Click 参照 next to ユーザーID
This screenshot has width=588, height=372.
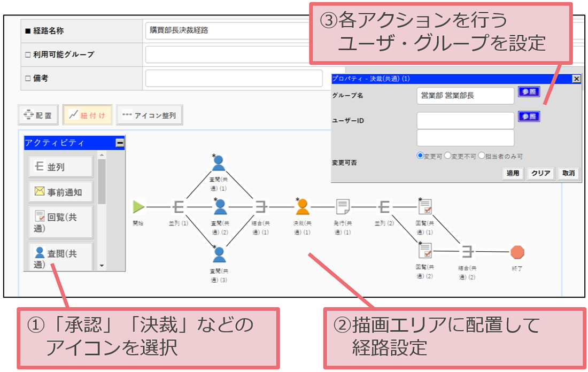point(529,117)
